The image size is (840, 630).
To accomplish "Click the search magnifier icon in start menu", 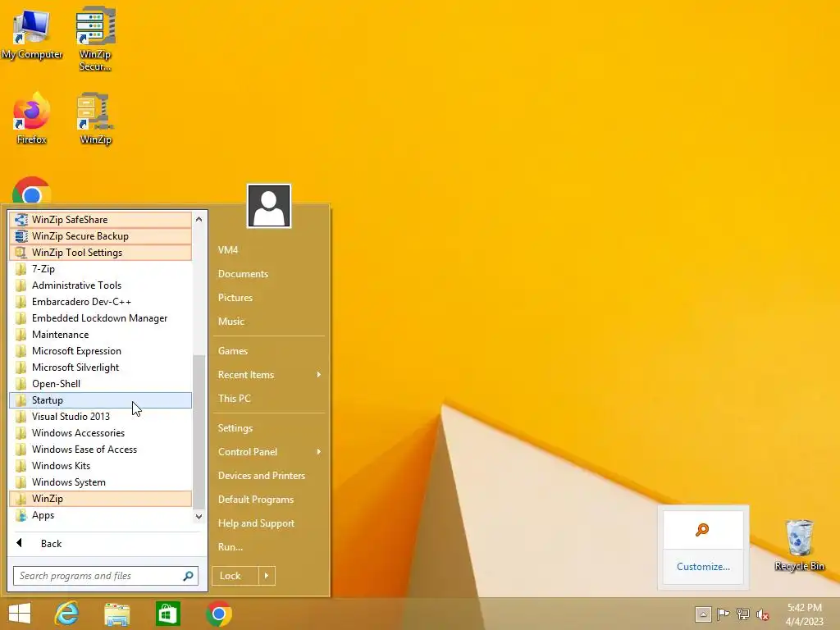I will point(188,576).
